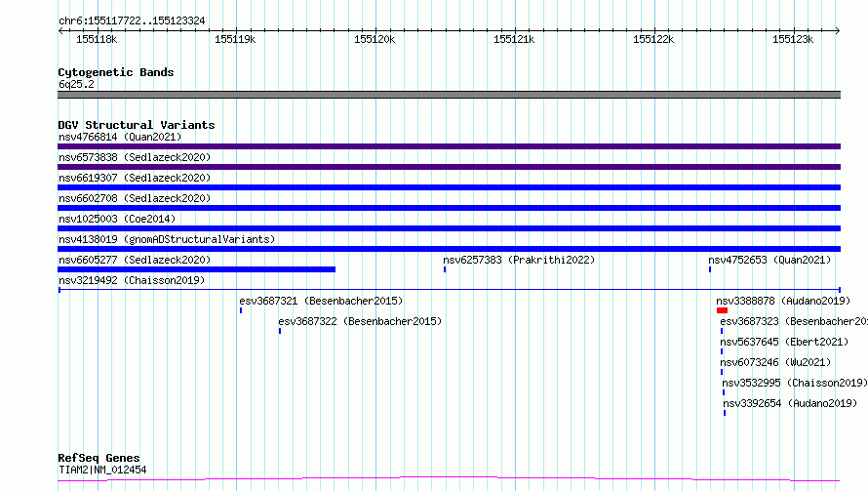The height and width of the screenshot is (491, 868).
Task: Click the nsv1025003 blue variant bar
Action: (449, 228)
